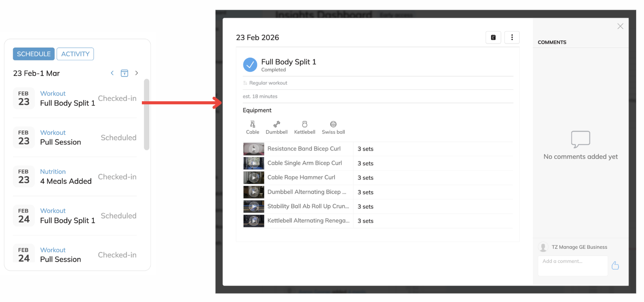Play Stability Ball Ab Roll Up video
Viewport: 644px width, 302px height.
click(254, 206)
